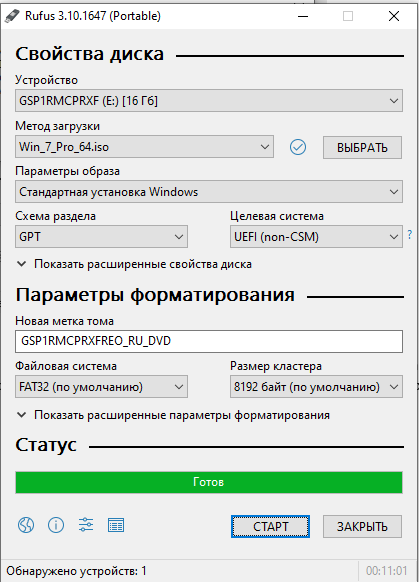
Task: Show the log window icon
Action: 116,525
